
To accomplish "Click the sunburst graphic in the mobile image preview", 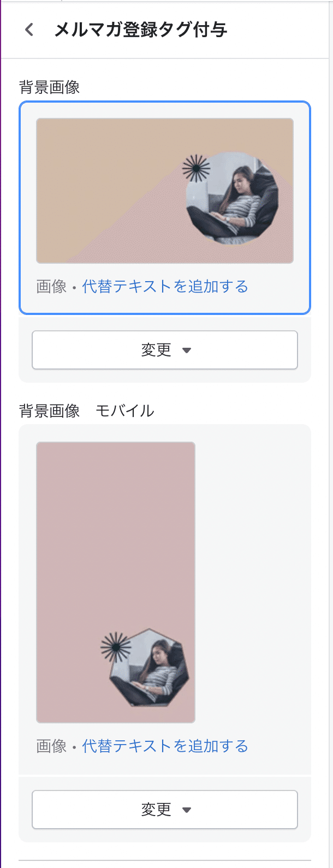I will (115, 646).
